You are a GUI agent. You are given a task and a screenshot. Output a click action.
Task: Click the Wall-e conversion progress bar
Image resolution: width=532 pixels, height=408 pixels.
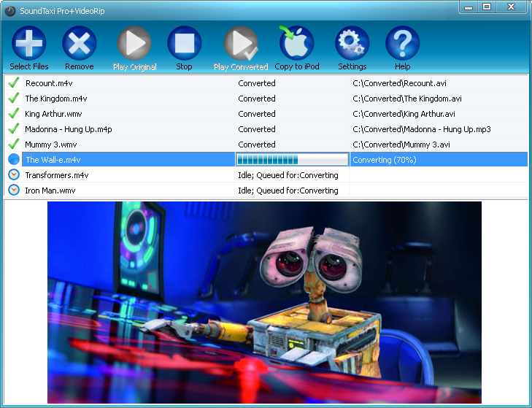292,160
